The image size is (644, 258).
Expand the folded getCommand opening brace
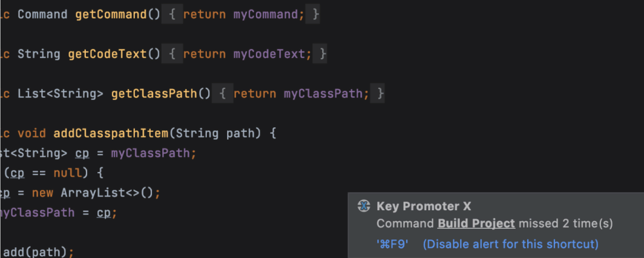point(172,14)
